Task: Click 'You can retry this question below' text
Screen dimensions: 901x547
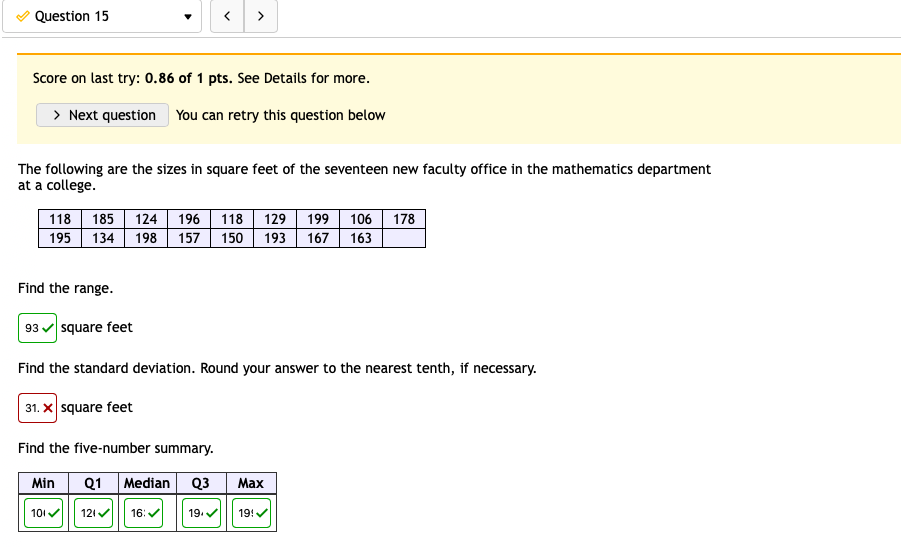Action: (x=280, y=115)
